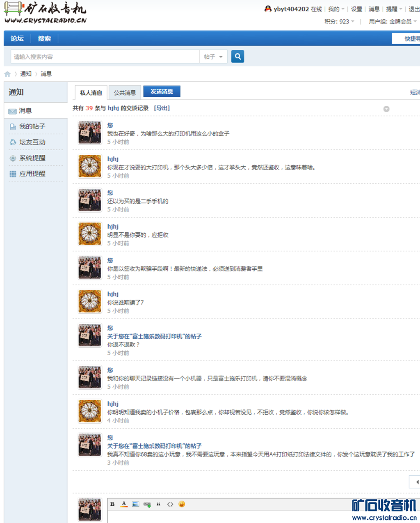Toggle bold in the reply editor

click(x=112, y=504)
